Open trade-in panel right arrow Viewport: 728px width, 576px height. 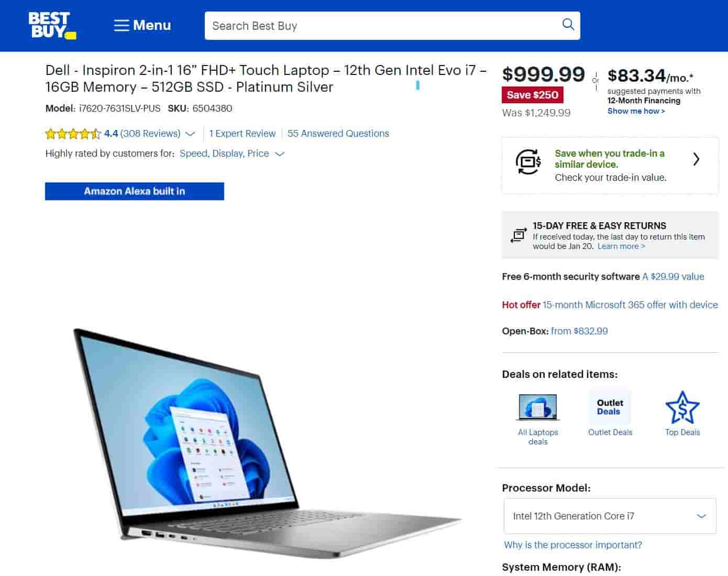pyautogui.click(x=696, y=159)
